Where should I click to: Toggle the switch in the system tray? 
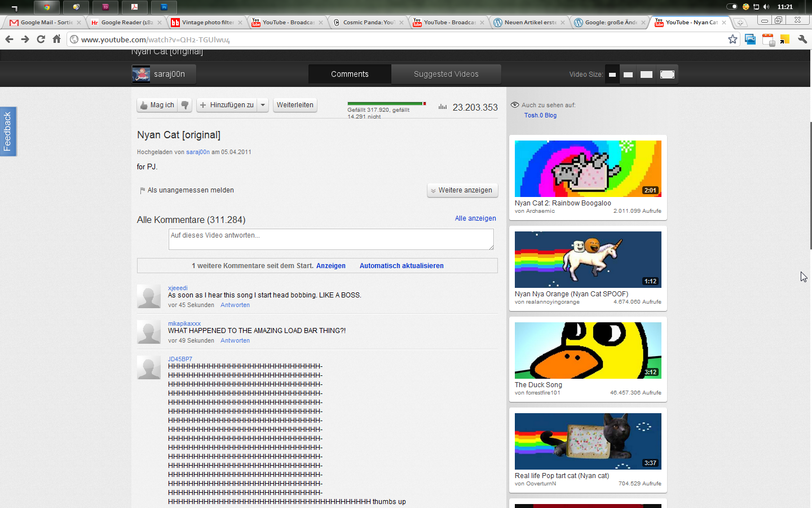pos(731,7)
